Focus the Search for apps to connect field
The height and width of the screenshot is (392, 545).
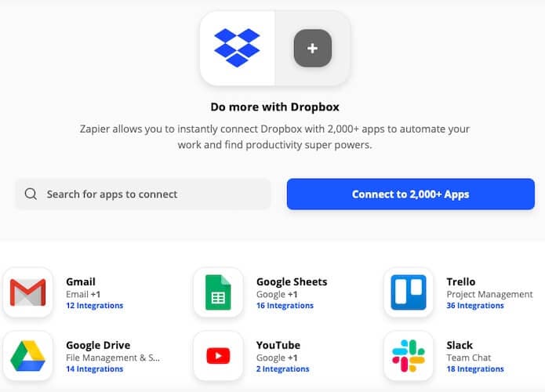pos(143,194)
